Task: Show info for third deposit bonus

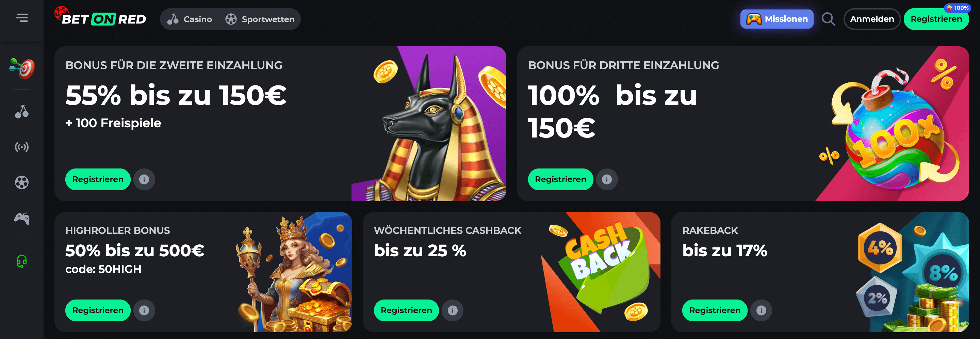Action: click(x=607, y=179)
